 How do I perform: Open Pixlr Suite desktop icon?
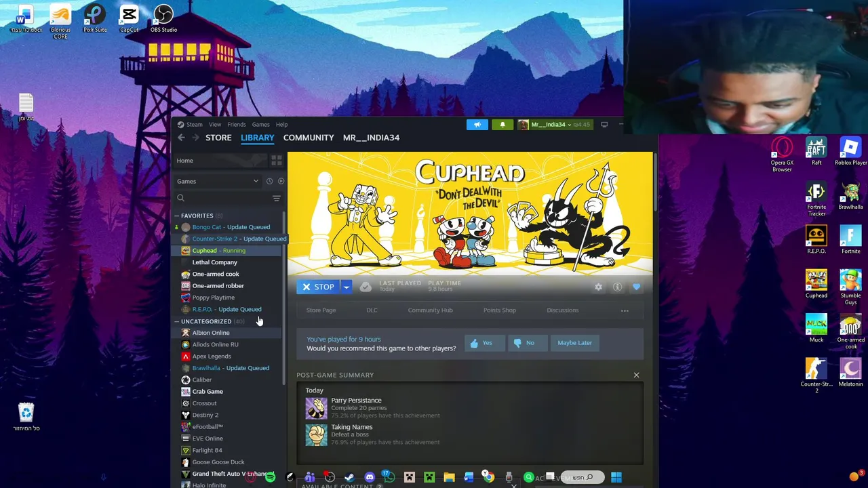95,18
